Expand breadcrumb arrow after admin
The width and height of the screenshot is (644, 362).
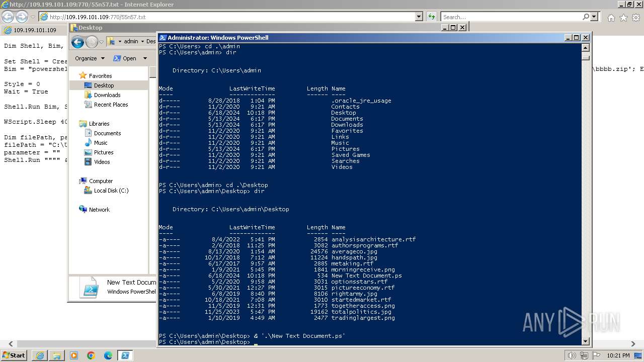click(142, 42)
